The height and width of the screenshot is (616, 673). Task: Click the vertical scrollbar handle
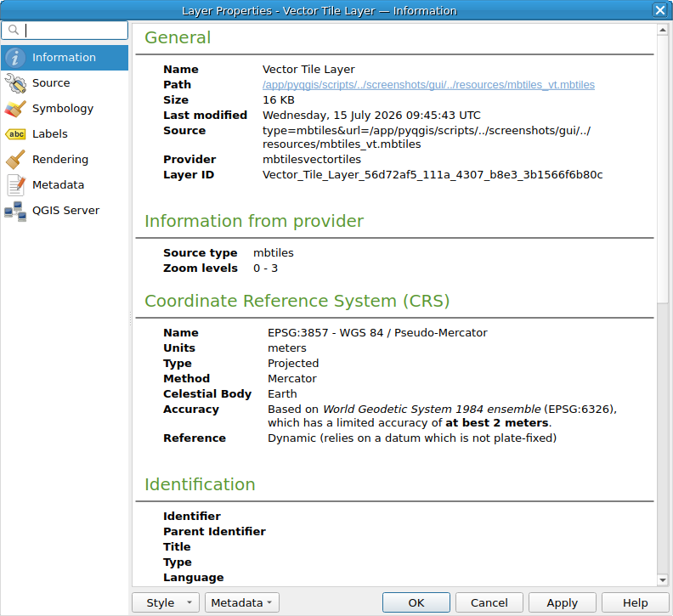pyautogui.click(x=662, y=170)
